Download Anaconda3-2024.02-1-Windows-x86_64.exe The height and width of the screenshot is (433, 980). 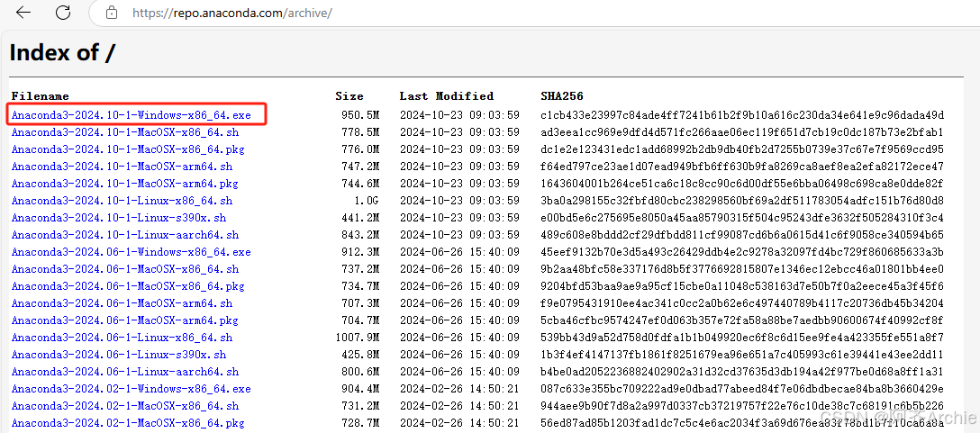pos(132,389)
